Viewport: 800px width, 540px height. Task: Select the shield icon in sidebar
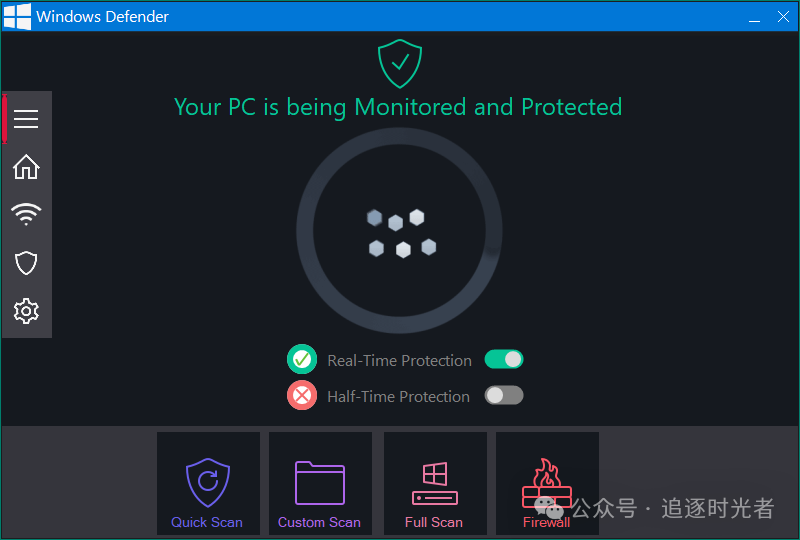point(26,263)
